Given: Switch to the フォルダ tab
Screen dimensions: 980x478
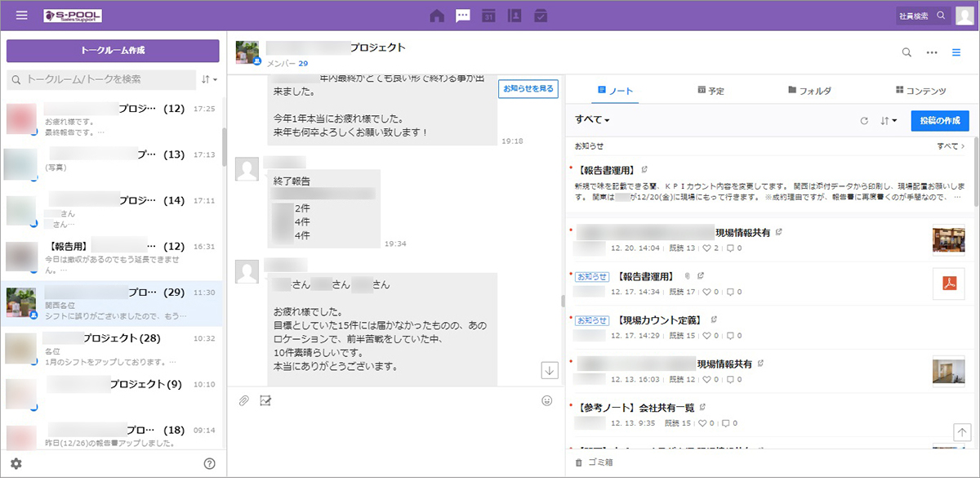Looking at the screenshot, I should (x=809, y=90).
